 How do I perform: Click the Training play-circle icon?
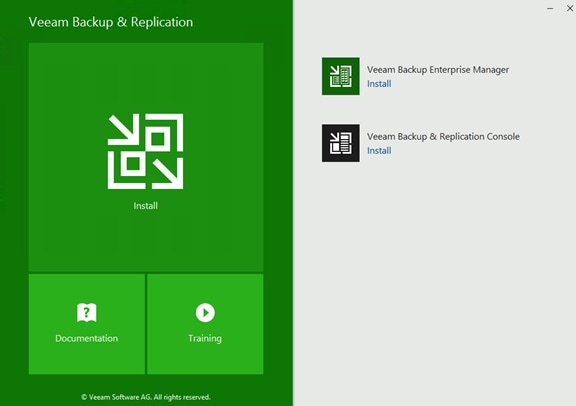point(205,313)
